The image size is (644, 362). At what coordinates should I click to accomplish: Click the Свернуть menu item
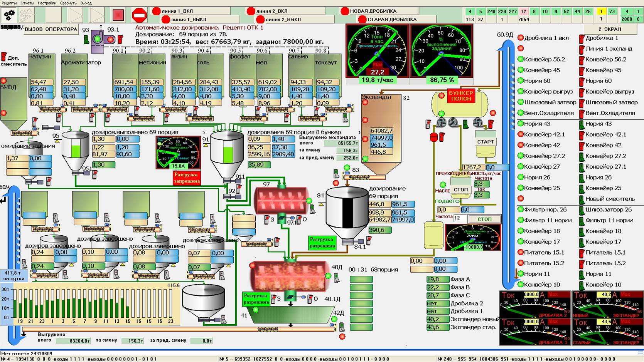click(68, 3)
